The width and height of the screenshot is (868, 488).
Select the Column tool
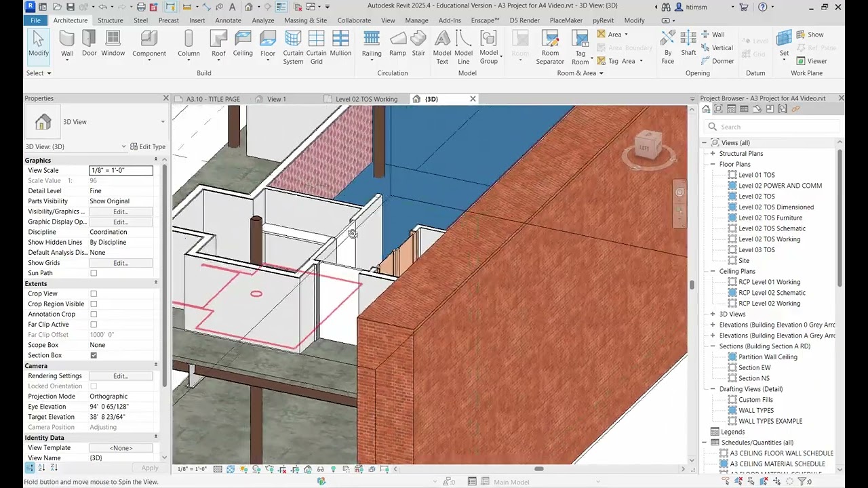tap(189, 44)
